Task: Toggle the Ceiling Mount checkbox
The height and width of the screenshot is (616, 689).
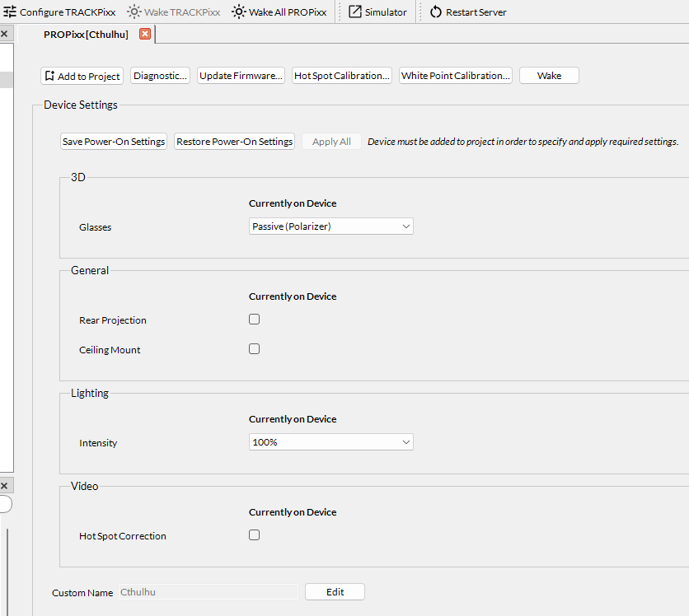Action: point(254,349)
